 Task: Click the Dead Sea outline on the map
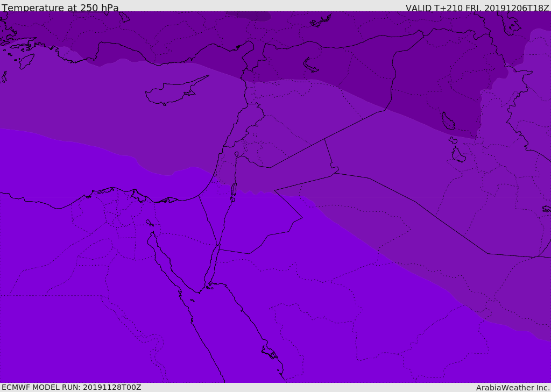(234, 191)
